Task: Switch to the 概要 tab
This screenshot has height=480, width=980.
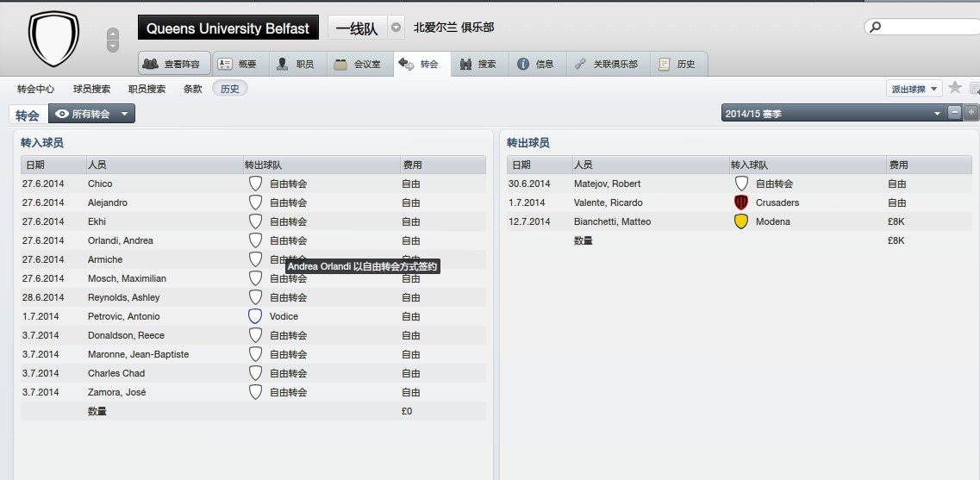Action: [x=240, y=64]
